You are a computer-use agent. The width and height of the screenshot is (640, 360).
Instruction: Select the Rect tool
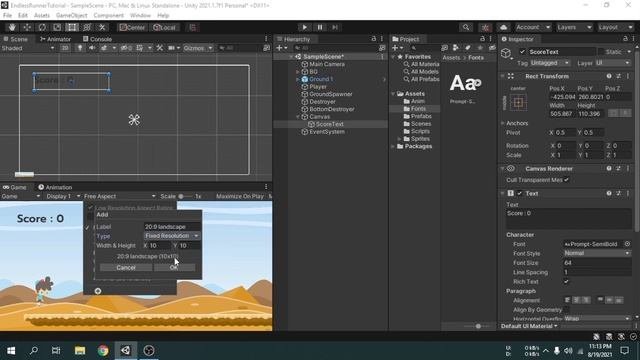click(72, 27)
